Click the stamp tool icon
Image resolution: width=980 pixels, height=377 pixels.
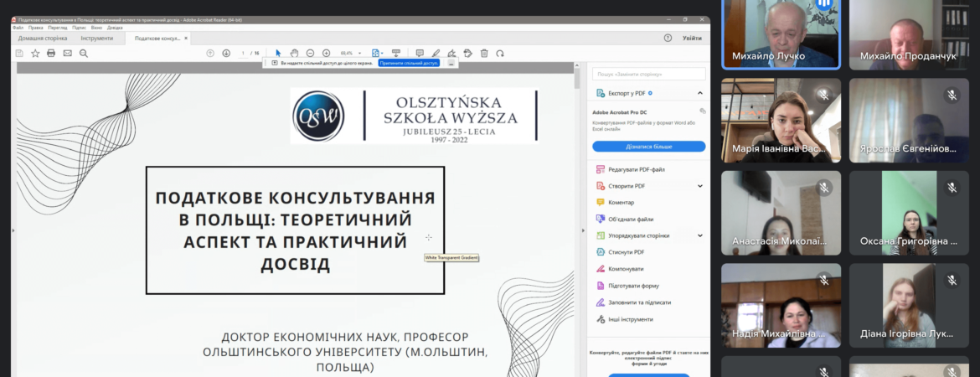point(467,53)
